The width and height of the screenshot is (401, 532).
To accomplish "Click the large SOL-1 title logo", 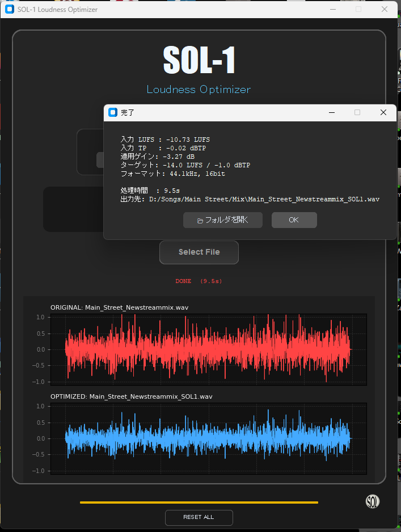I will coord(199,60).
